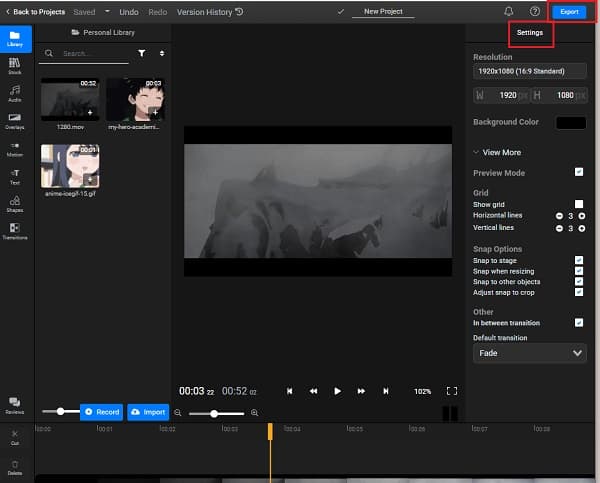The width and height of the screenshot is (600, 483).
Task: Toggle Snap to stage checkbox
Action: [579, 260]
